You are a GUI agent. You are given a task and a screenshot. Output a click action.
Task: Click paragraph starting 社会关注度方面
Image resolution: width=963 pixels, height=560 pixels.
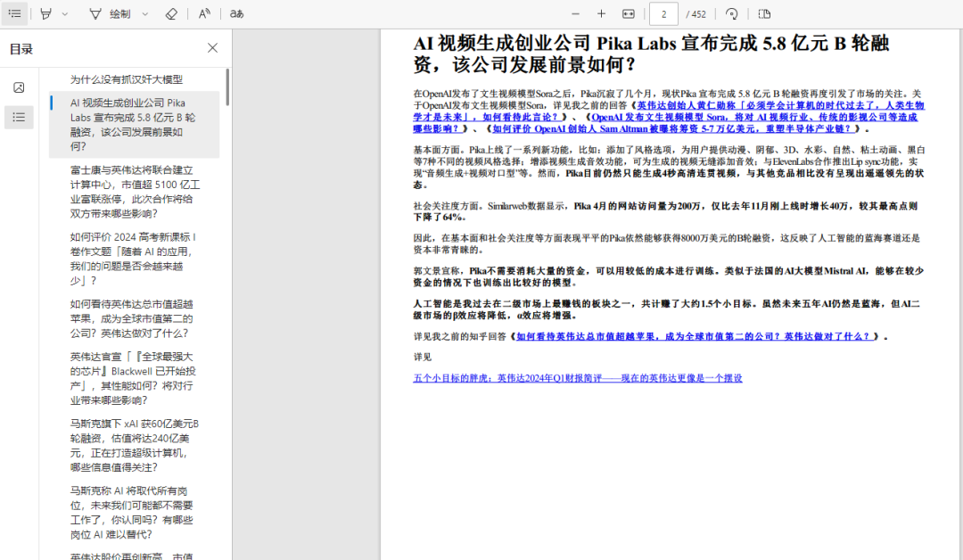point(665,212)
